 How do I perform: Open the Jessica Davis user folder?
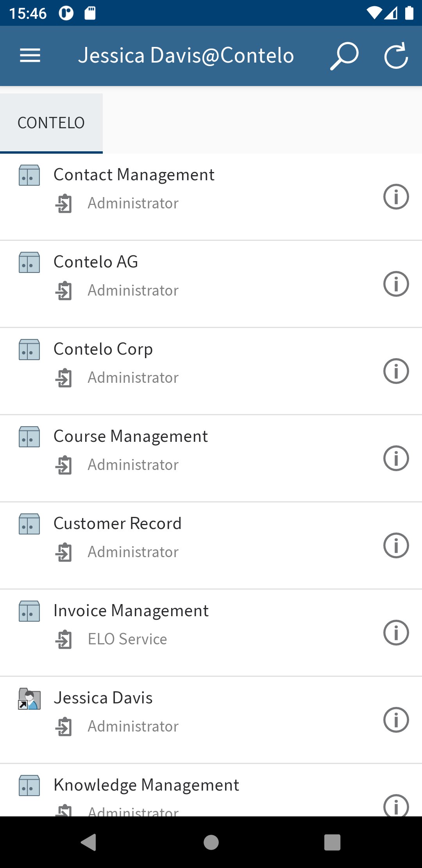[x=103, y=698]
